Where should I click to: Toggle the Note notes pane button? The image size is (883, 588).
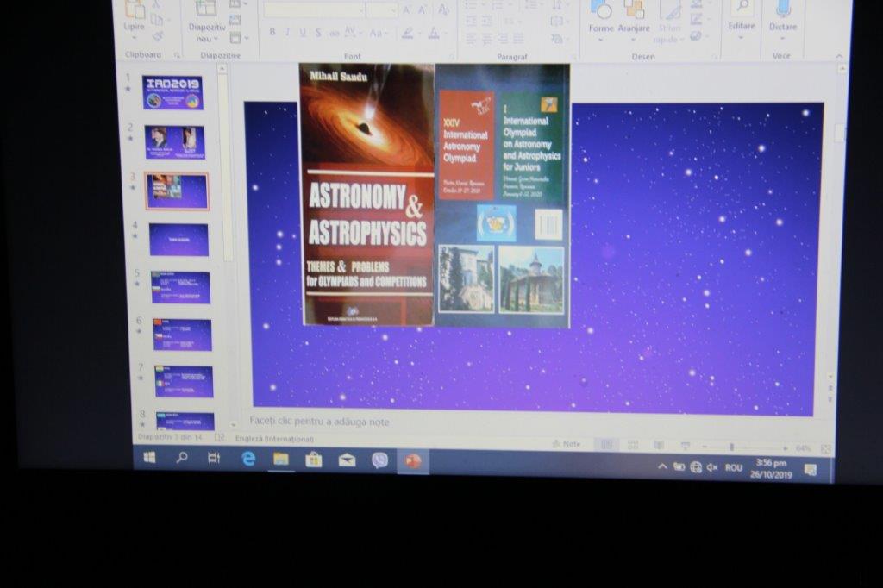tap(567, 444)
